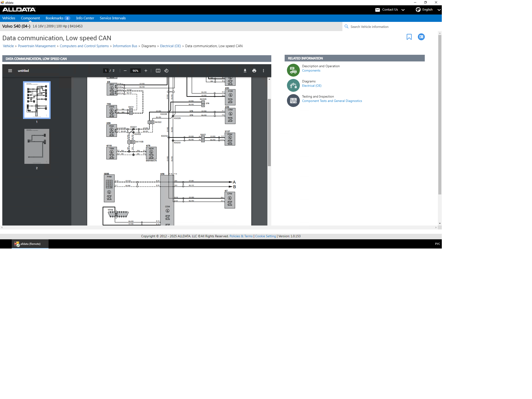Click the PHM module block in diagram
The width and height of the screenshot is (532, 399).
point(109,188)
